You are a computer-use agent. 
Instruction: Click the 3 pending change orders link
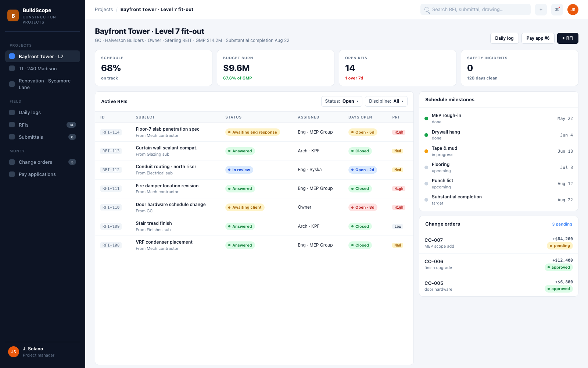click(562, 224)
